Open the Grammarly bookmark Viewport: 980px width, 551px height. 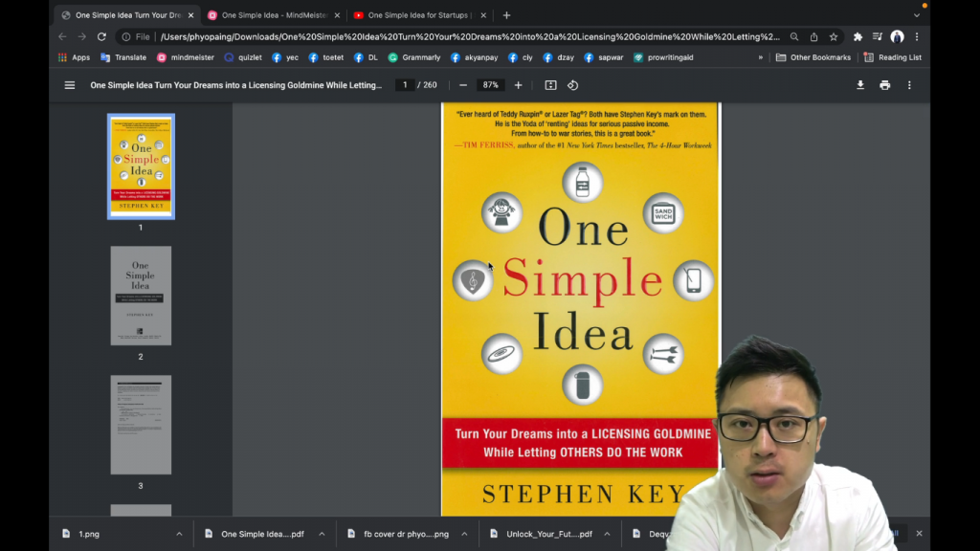413,57
